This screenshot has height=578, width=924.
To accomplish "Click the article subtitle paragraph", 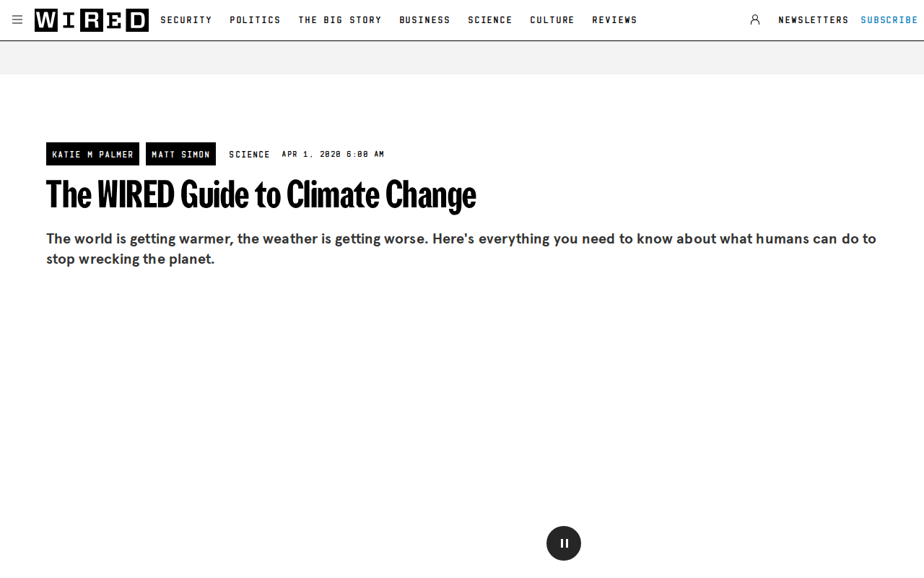I will 461,249.
